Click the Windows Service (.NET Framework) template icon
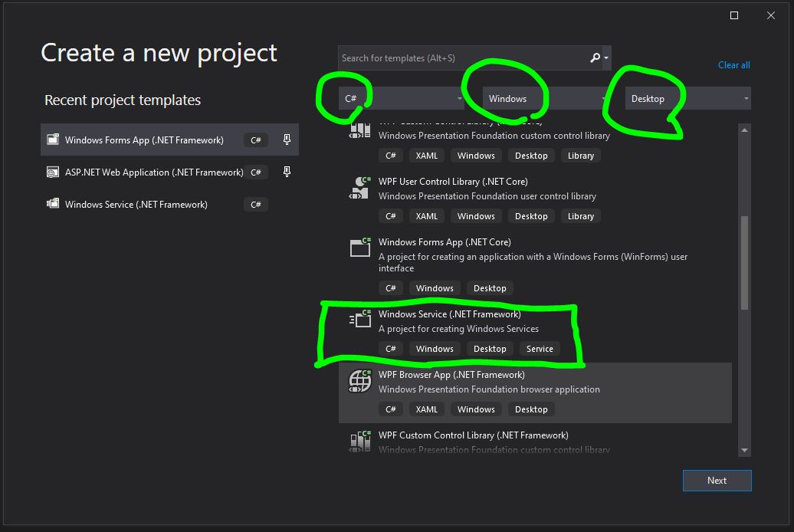Image resolution: width=794 pixels, height=532 pixels. [359, 320]
